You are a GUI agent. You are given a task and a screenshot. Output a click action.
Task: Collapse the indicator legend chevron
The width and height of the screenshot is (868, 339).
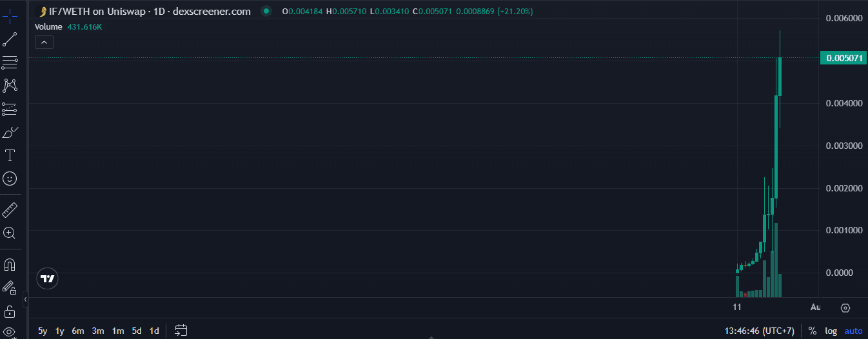tap(44, 43)
